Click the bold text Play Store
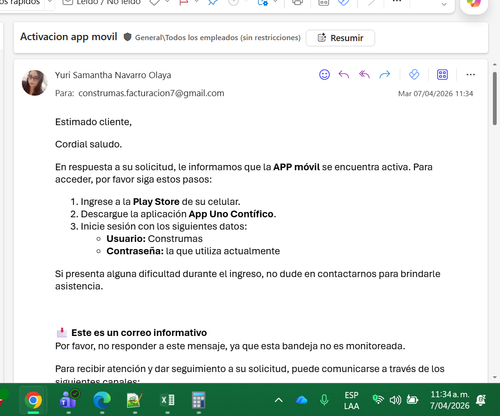 (156, 202)
